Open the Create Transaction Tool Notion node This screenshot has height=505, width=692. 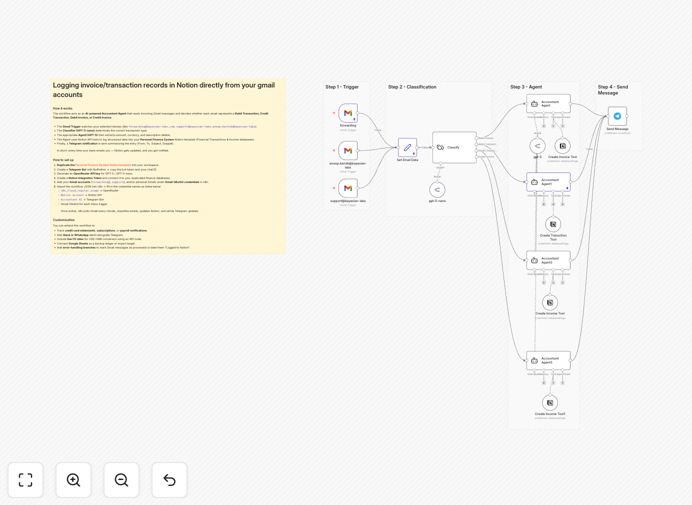point(553,224)
